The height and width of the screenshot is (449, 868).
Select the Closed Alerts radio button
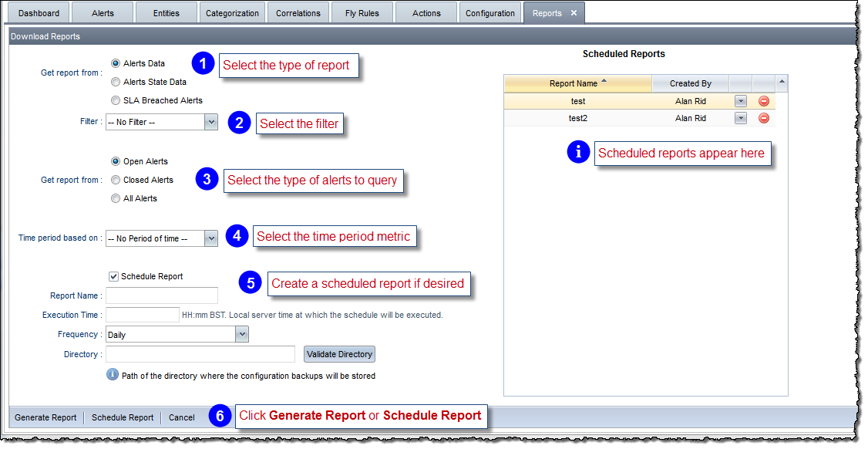click(116, 180)
